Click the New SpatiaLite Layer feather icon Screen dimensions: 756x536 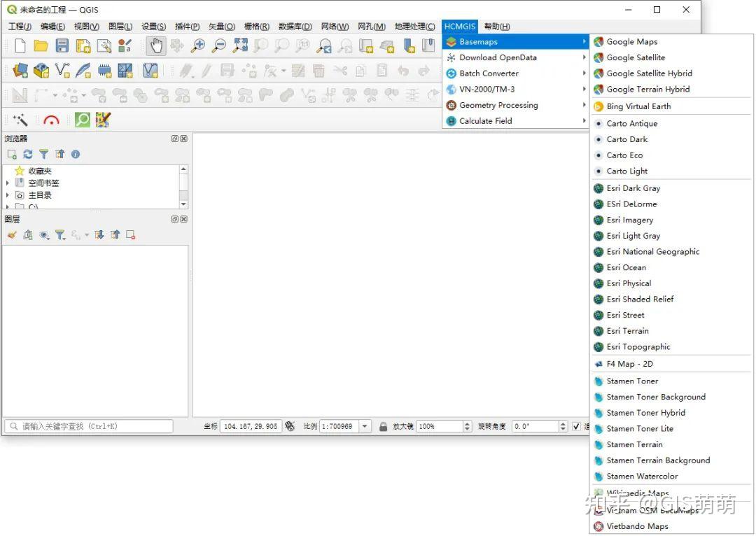pyautogui.click(x=83, y=71)
